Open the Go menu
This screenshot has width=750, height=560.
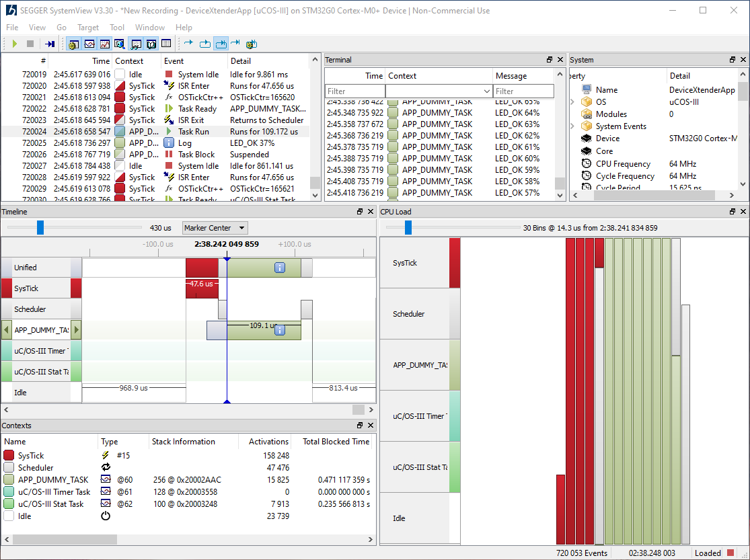point(61,28)
